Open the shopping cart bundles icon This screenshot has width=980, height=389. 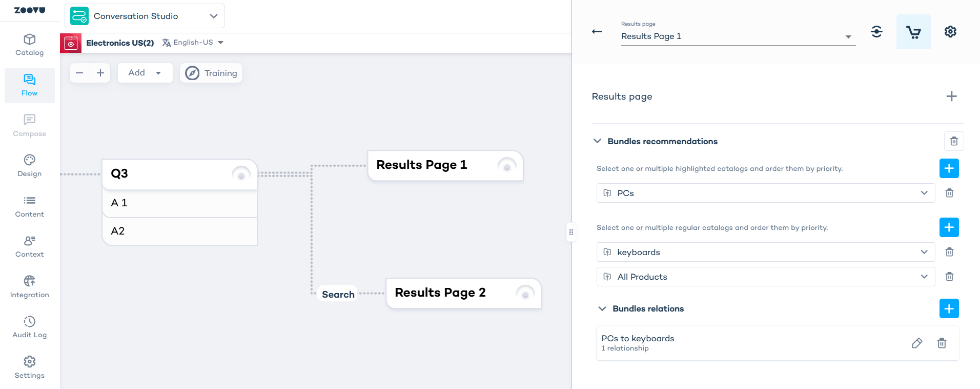point(913,32)
